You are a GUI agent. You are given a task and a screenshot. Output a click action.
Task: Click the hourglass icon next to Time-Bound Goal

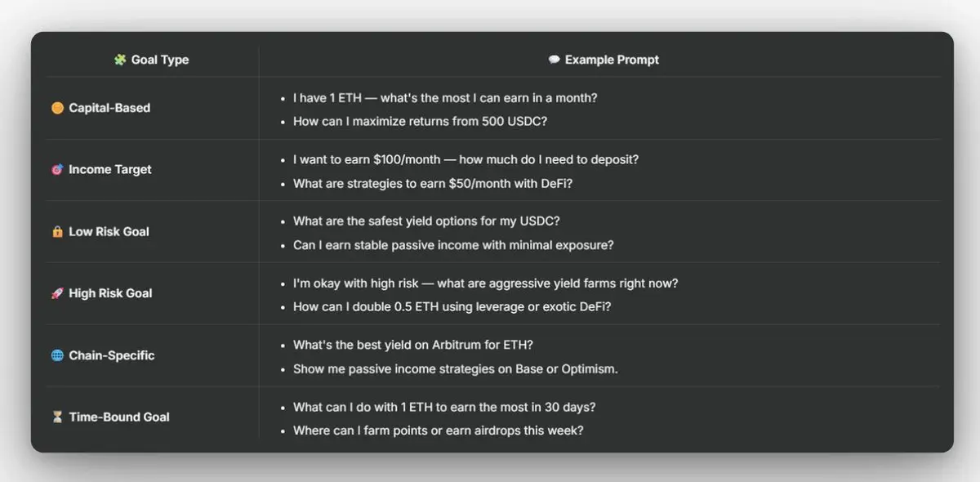[57, 417]
